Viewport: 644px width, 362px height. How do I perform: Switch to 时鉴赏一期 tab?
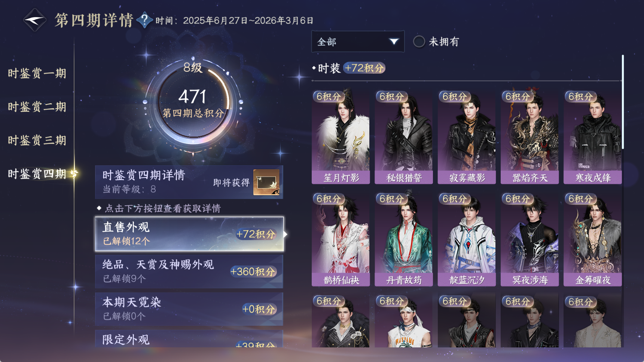pos(37,73)
